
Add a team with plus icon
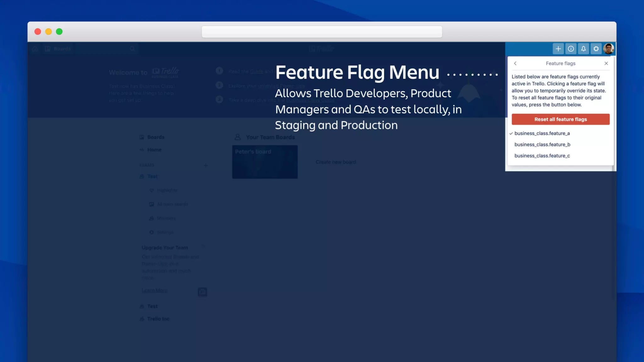(x=206, y=165)
